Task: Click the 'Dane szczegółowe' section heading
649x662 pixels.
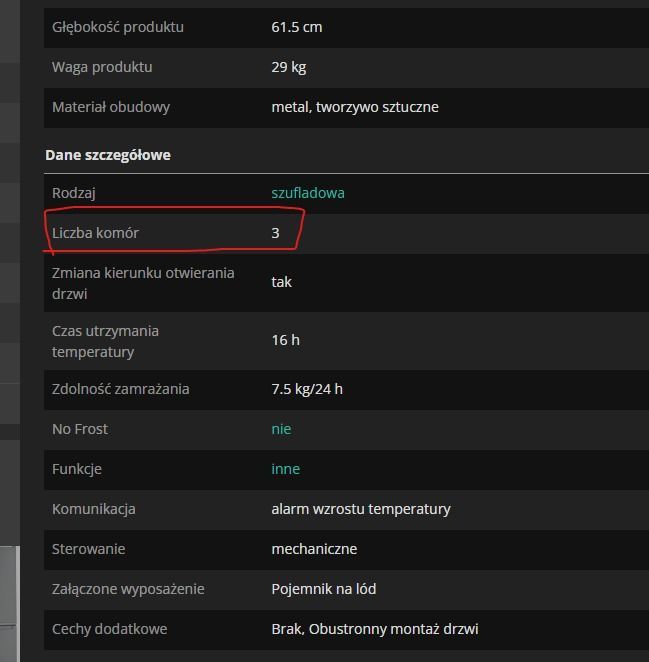Action: (108, 155)
